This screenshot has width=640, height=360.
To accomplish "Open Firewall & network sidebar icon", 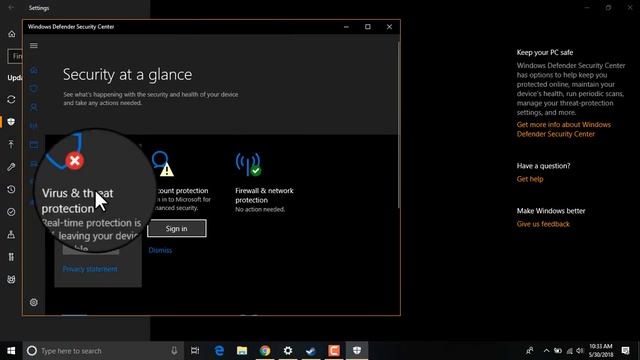I will (x=34, y=126).
